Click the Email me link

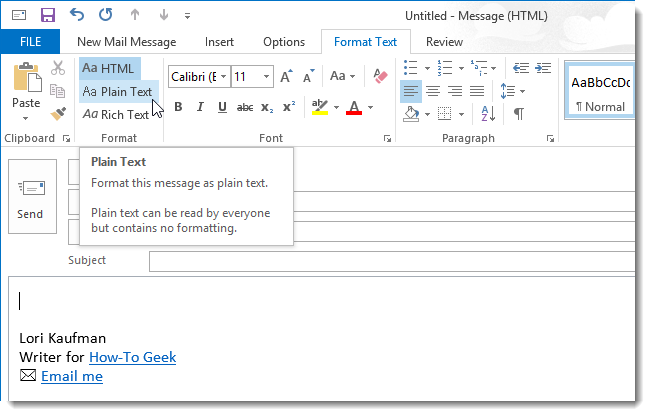tap(72, 376)
